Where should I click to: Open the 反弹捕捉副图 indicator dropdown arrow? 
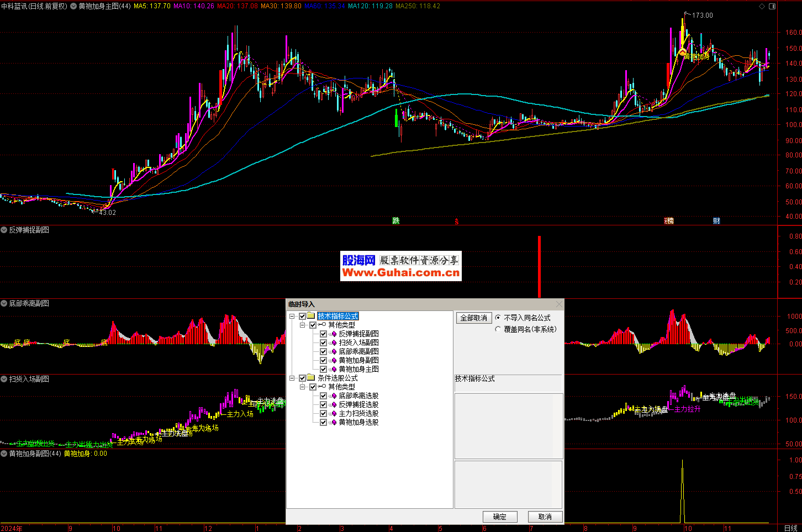4,230
